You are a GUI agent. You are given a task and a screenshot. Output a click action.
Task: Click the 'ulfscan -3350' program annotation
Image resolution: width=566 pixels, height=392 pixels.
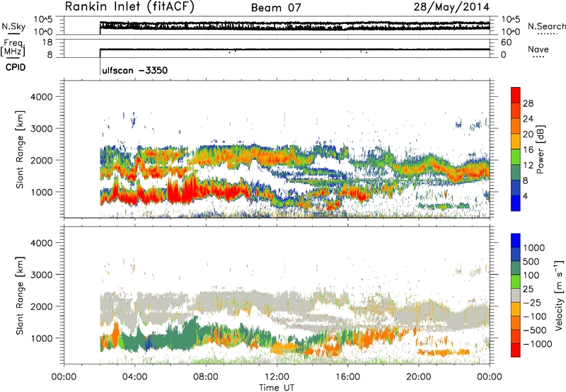click(x=135, y=70)
